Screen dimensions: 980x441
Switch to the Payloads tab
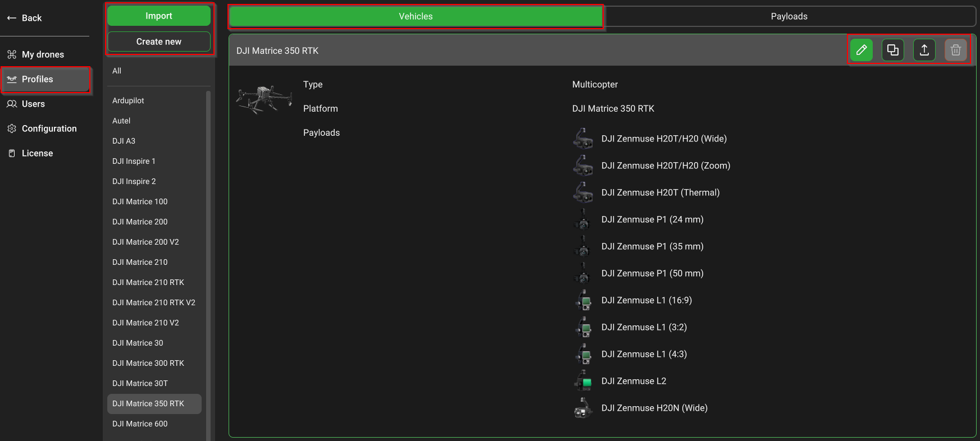point(789,16)
